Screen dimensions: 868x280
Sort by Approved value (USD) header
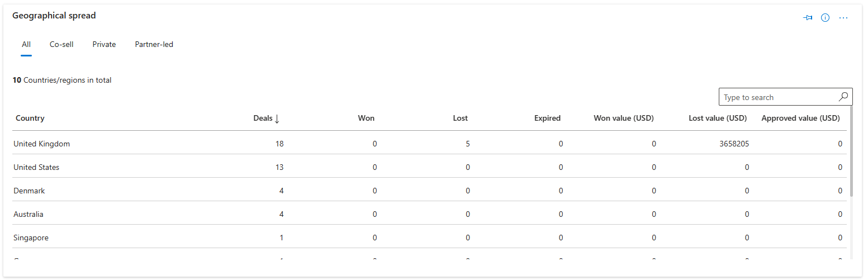click(800, 118)
